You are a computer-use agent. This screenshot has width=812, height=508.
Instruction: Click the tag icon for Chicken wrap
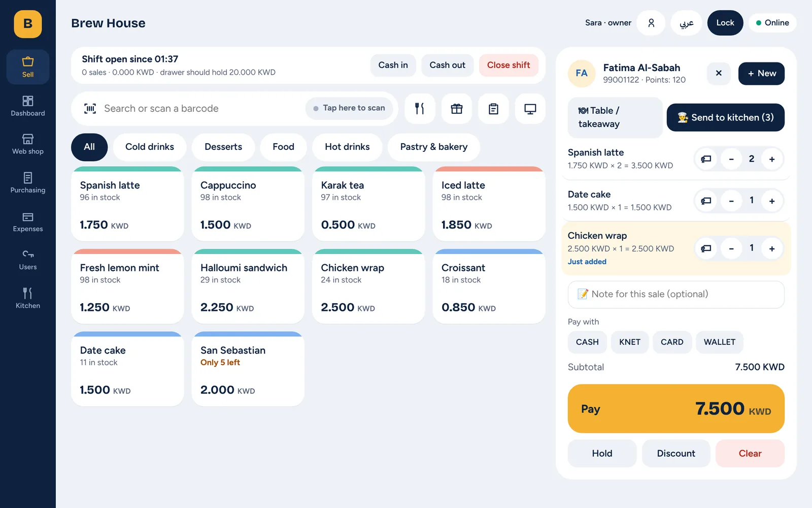pyautogui.click(x=706, y=248)
